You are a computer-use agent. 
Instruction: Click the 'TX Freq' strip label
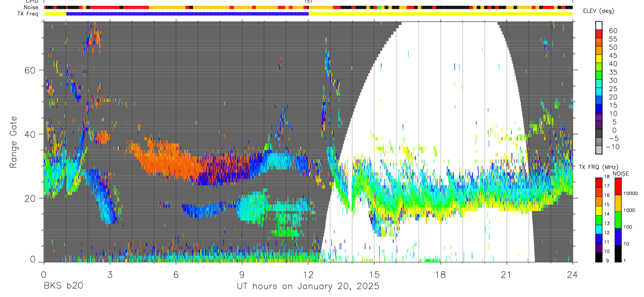coord(28,14)
